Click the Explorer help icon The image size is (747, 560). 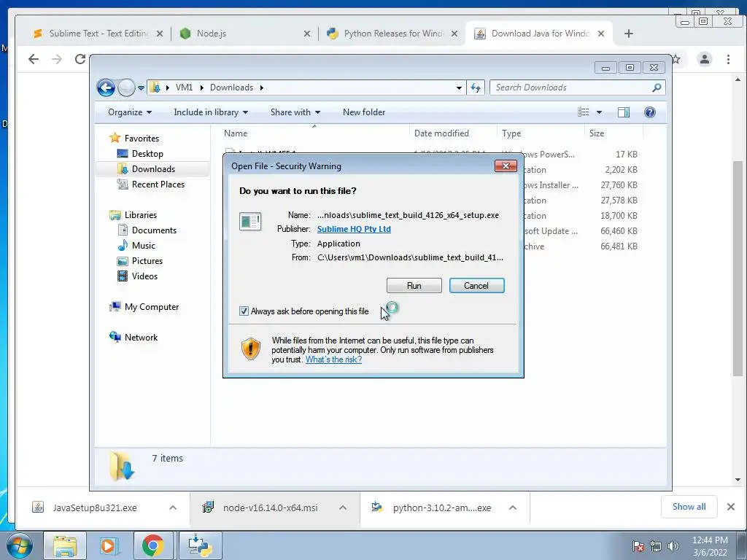click(x=649, y=112)
